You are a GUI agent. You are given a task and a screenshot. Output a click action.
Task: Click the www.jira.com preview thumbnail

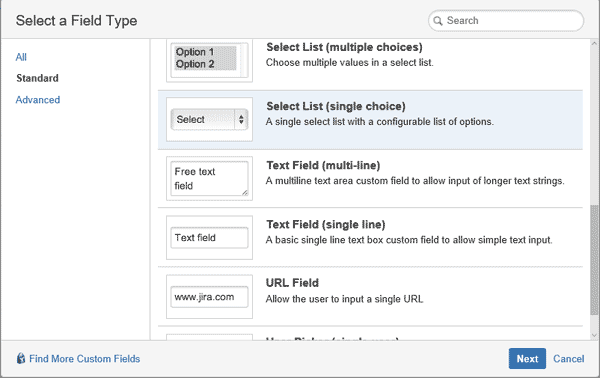pyautogui.click(x=209, y=297)
